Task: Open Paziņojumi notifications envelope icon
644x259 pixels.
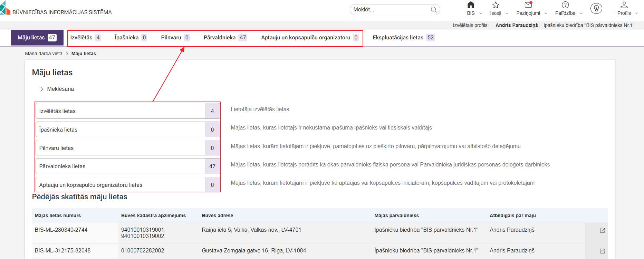Action: pos(528,5)
